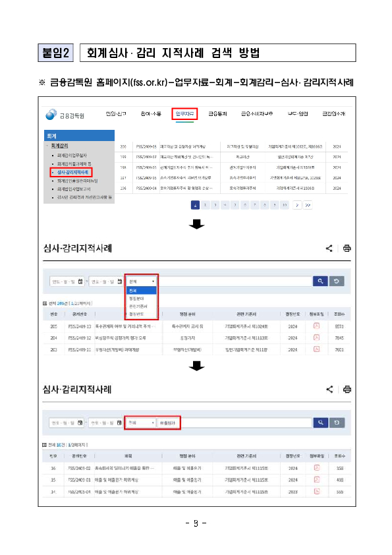Click the gray reset button, bottom panel
The height and width of the screenshot is (555, 392).
(337, 423)
